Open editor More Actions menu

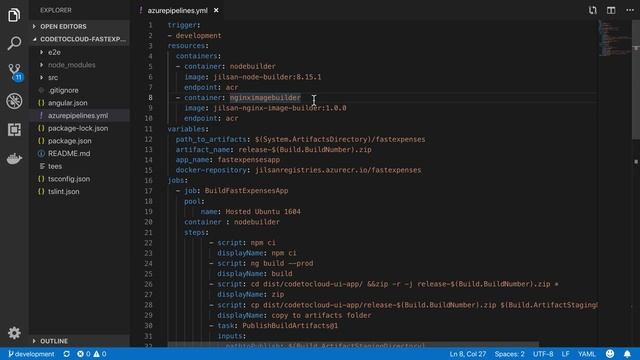(x=630, y=10)
